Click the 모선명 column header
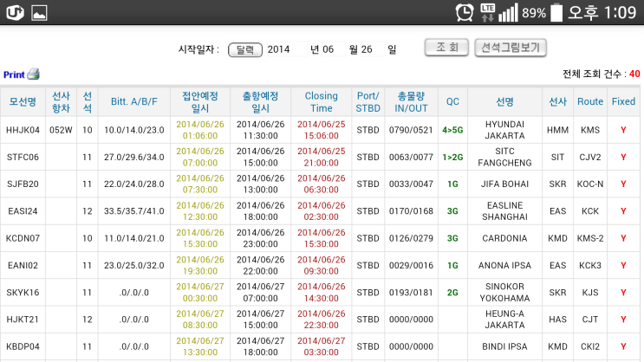The height and width of the screenshot is (362, 644). [x=23, y=101]
